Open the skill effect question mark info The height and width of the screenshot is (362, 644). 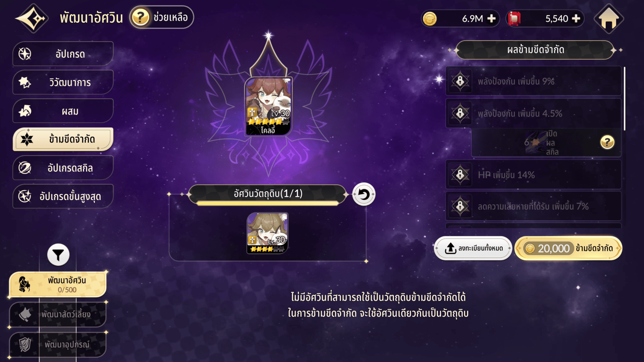607,142
